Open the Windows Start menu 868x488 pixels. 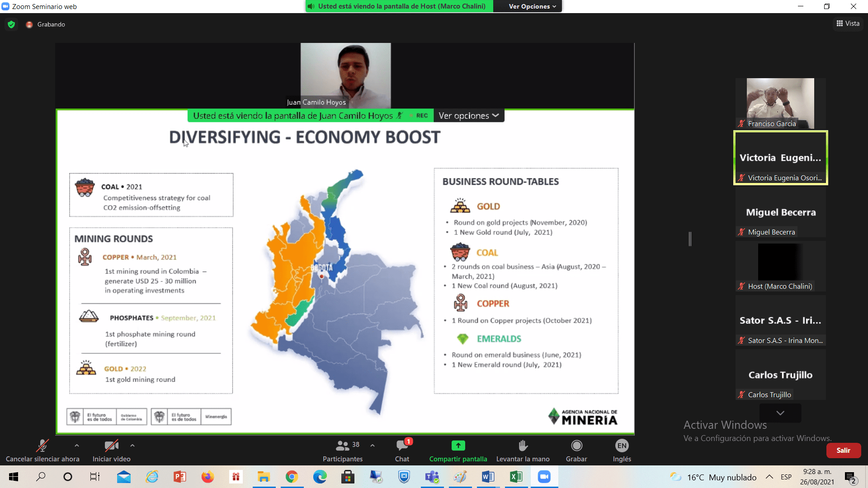14,477
